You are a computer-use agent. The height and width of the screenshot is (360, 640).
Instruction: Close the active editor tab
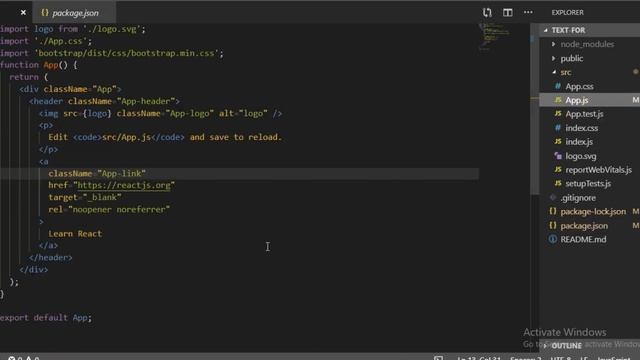23,13
